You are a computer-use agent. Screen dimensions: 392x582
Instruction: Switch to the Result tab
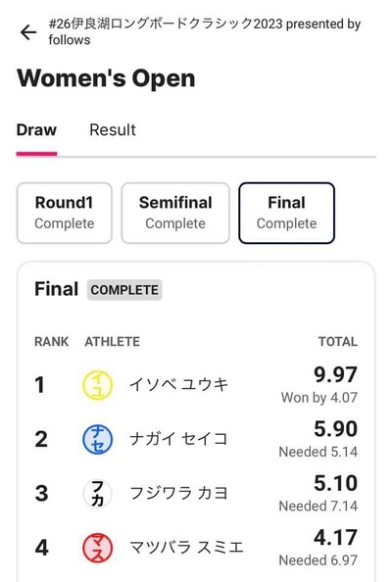[113, 130]
